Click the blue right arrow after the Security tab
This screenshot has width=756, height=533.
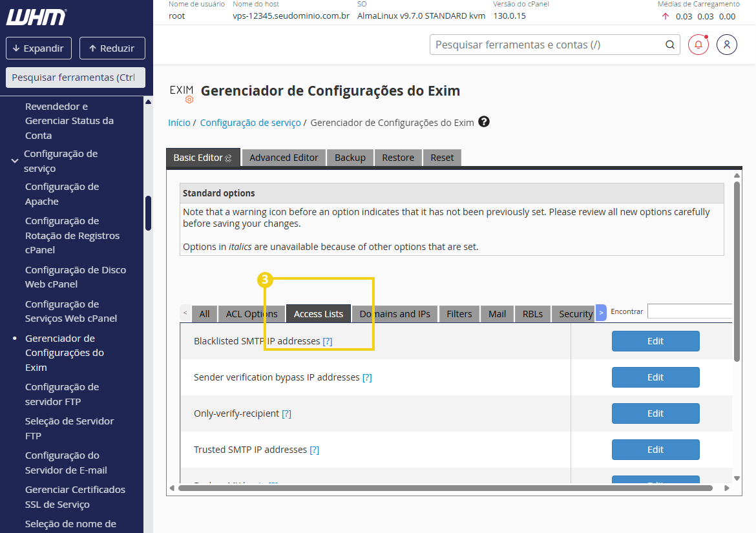pyautogui.click(x=601, y=313)
